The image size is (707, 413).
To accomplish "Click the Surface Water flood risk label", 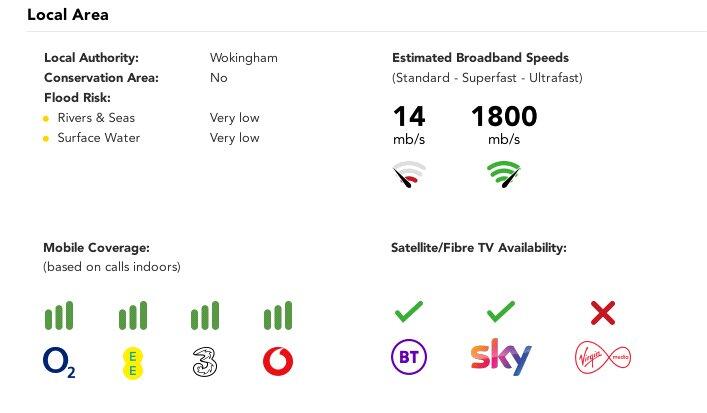I will pyautogui.click(x=98, y=138).
